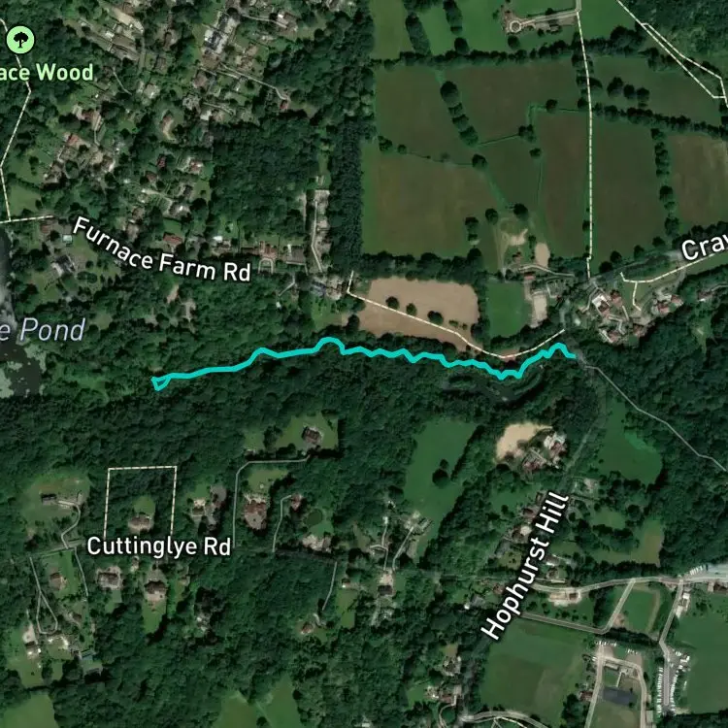The height and width of the screenshot is (728, 728).
Task: Select the tan field beside the footpath
Action: click(x=417, y=307)
